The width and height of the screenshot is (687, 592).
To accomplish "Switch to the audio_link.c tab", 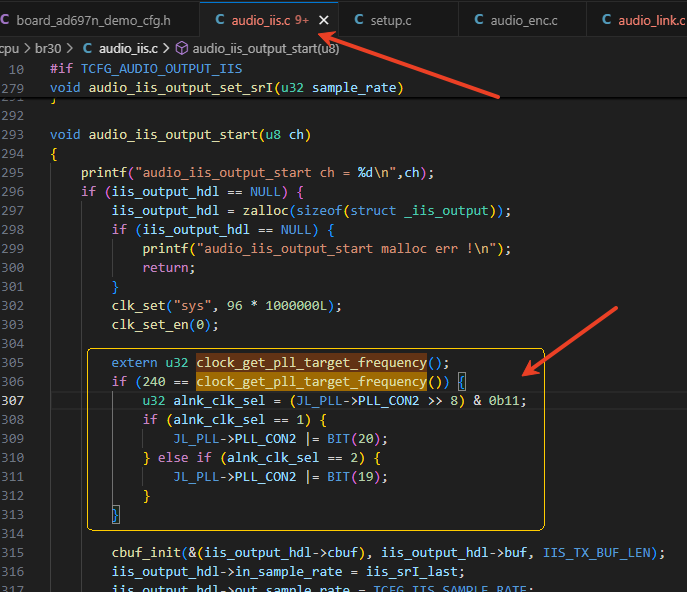I will [652, 20].
